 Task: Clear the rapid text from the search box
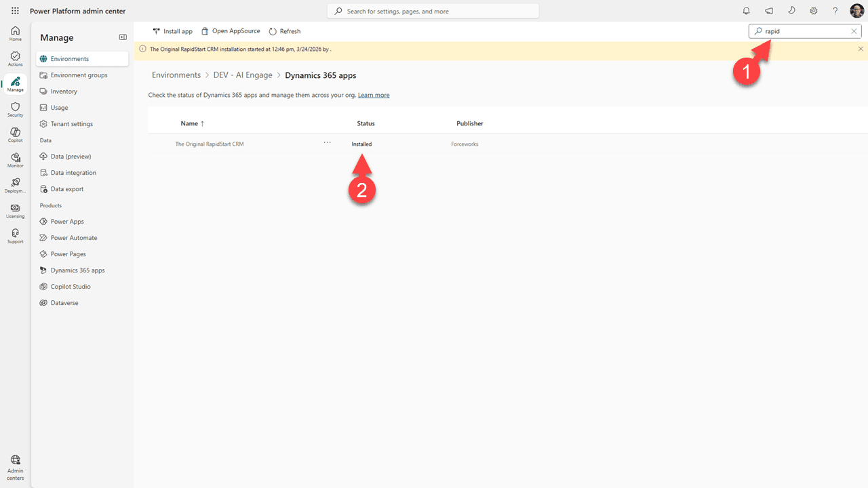click(x=854, y=30)
